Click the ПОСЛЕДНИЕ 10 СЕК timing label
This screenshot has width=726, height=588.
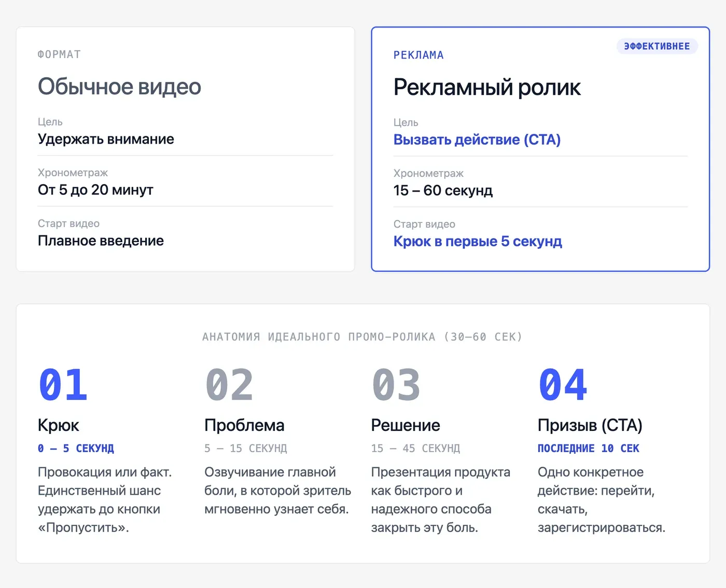(x=589, y=449)
